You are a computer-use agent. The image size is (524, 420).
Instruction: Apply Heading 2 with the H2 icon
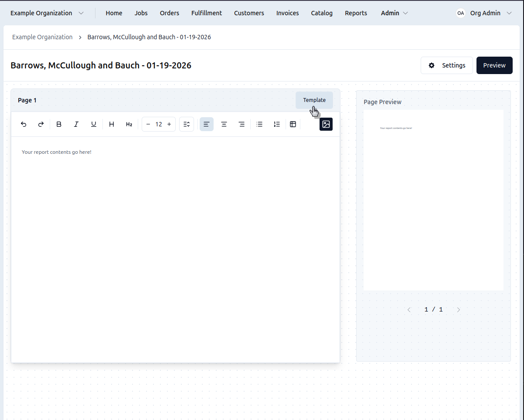(x=129, y=124)
